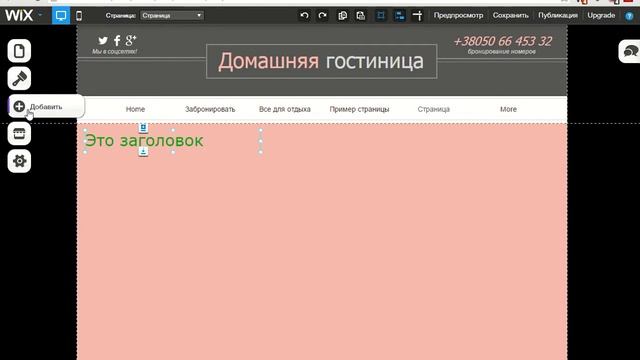640x360 pixels.
Task: Click the Google Plus social icon
Action: click(x=131, y=40)
